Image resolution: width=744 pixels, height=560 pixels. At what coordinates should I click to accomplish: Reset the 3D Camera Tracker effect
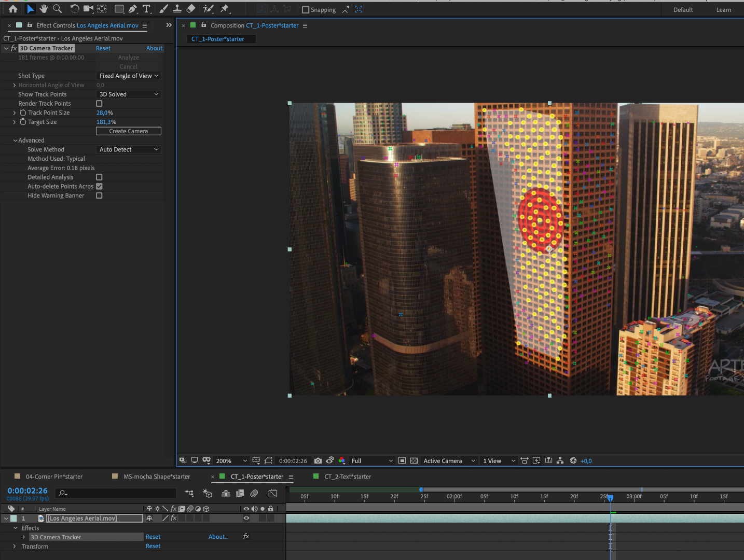click(103, 48)
